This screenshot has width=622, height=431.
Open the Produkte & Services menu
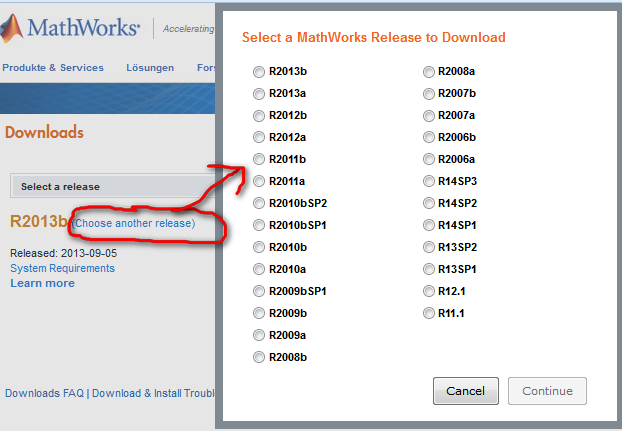[53, 68]
